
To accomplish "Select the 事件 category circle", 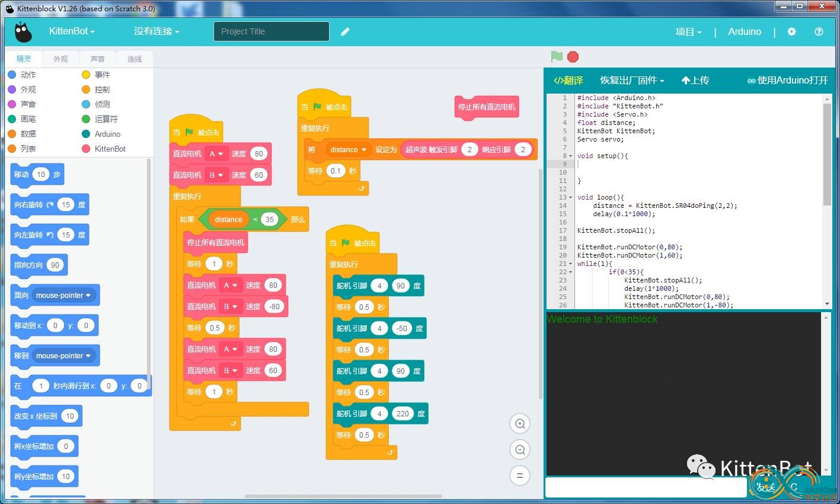I will point(86,75).
